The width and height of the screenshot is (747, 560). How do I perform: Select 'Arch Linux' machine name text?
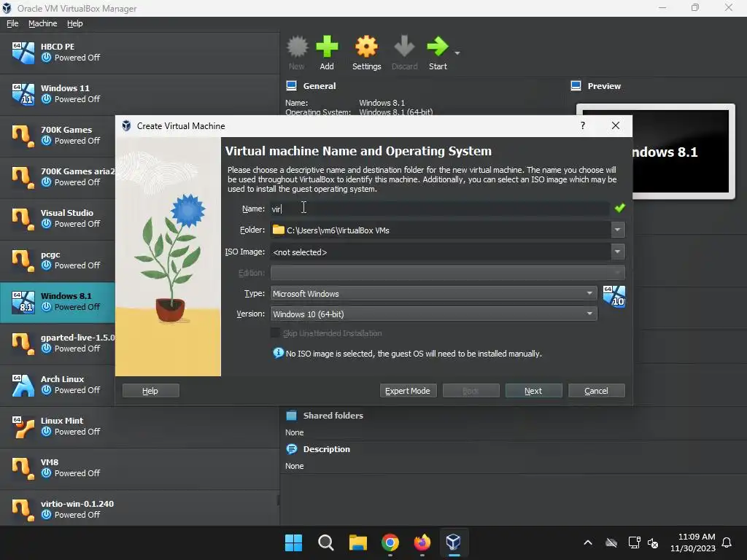(x=62, y=379)
